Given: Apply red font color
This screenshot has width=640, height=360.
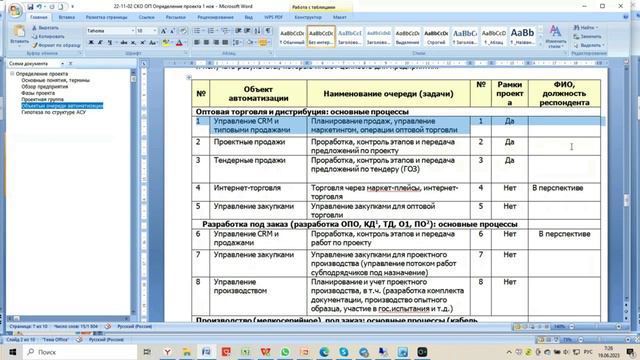Looking at the screenshot, I should click(x=179, y=42).
